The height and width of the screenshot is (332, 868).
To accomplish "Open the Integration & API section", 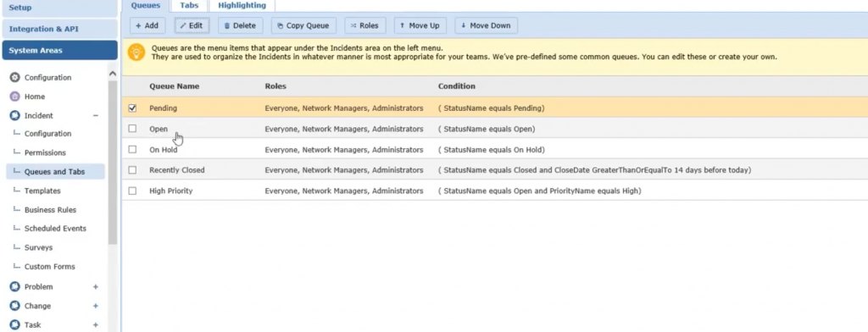I will (x=59, y=29).
